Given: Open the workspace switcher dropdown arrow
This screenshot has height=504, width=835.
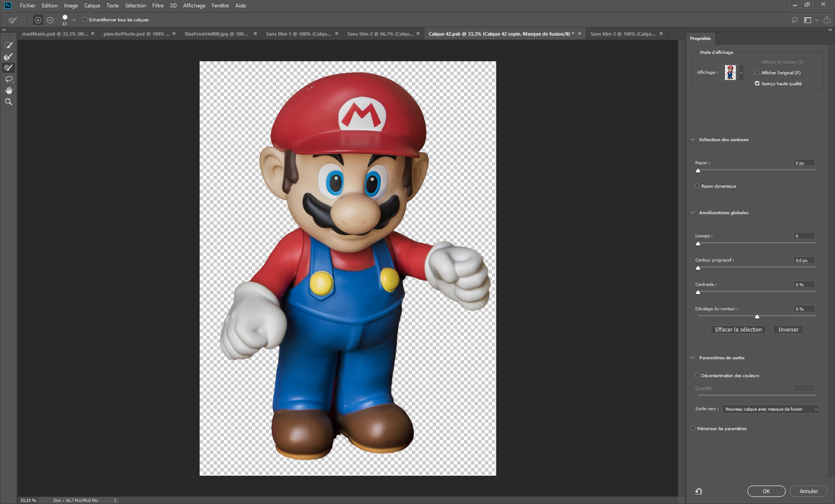Looking at the screenshot, I should pyautogui.click(x=817, y=20).
